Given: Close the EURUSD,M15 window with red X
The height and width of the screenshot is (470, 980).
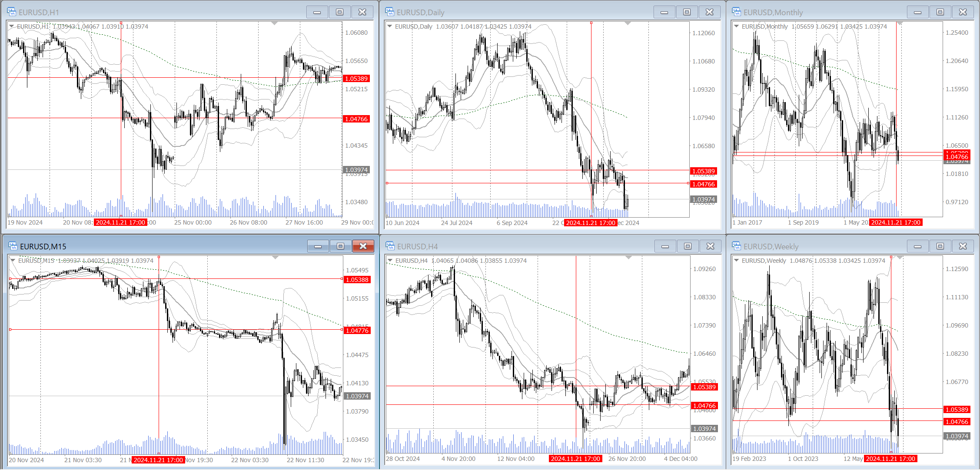Looking at the screenshot, I should coord(363,246).
